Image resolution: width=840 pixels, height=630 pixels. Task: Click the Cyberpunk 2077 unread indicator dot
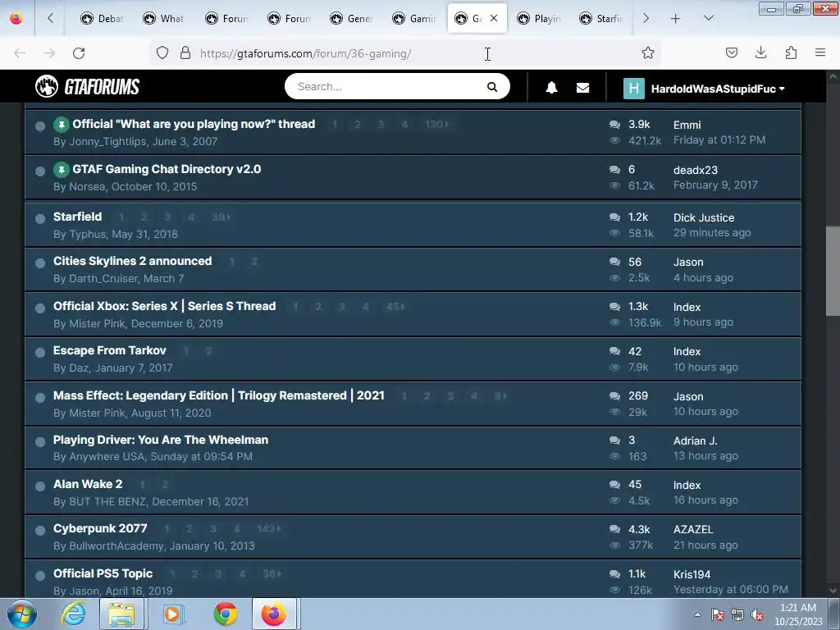tap(40, 531)
